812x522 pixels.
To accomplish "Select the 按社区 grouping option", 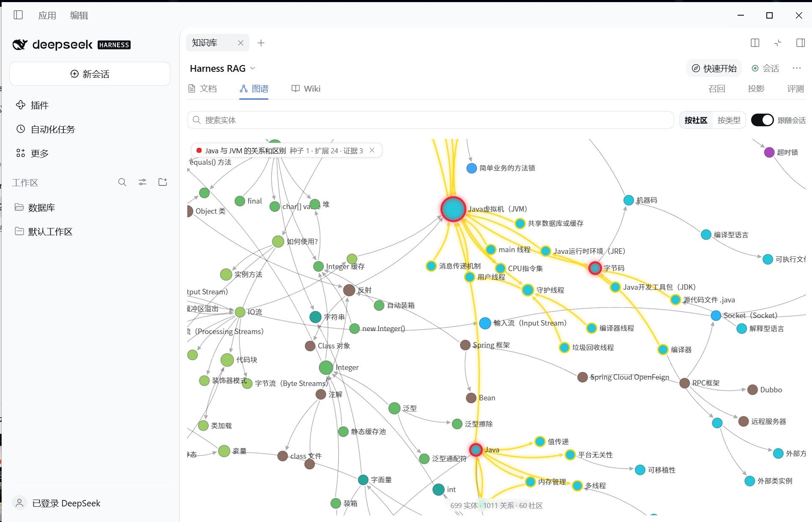I will (x=696, y=120).
